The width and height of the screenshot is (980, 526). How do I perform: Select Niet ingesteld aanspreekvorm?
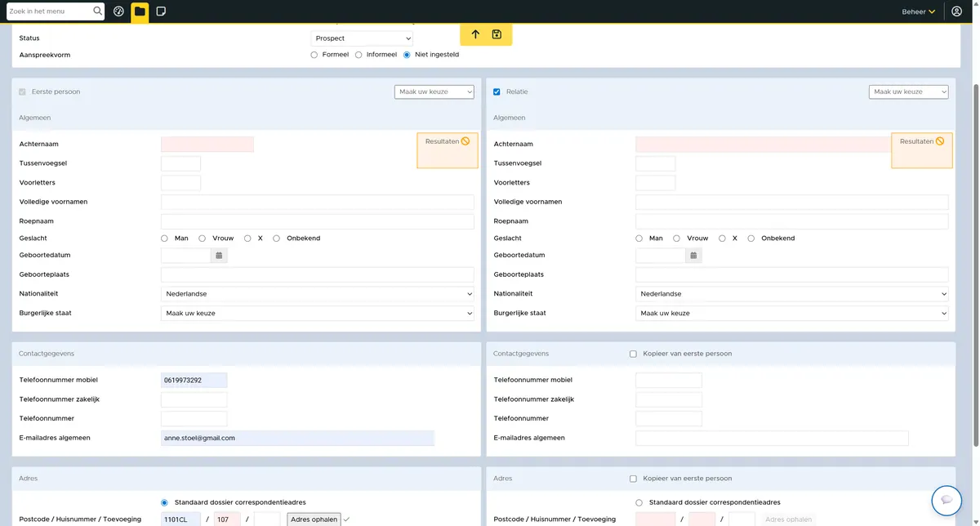click(x=407, y=55)
